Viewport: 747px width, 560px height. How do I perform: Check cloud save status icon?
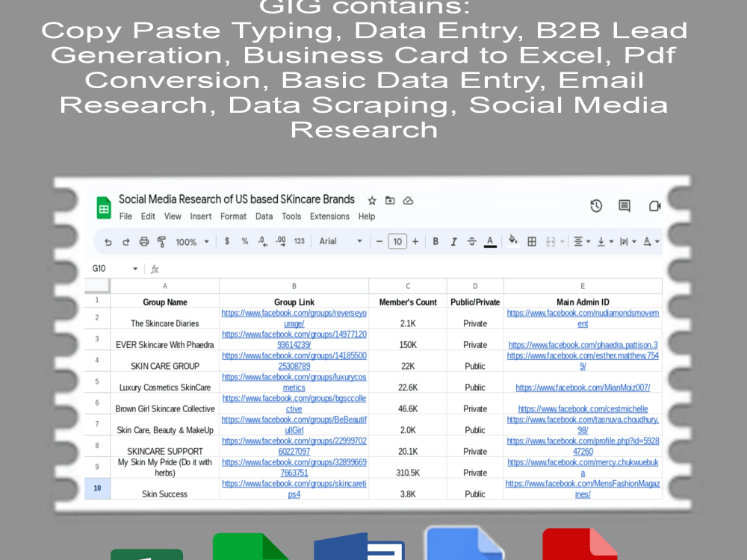[409, 200]
